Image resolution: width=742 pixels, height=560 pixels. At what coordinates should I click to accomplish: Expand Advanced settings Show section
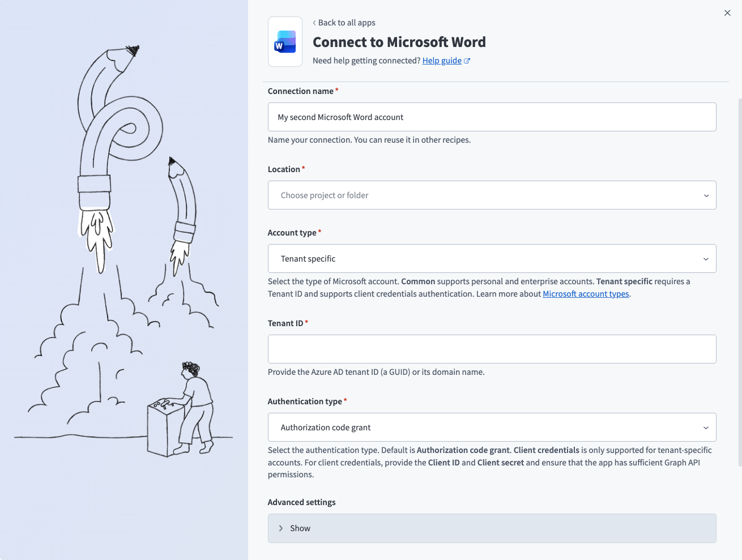(492, 528)
